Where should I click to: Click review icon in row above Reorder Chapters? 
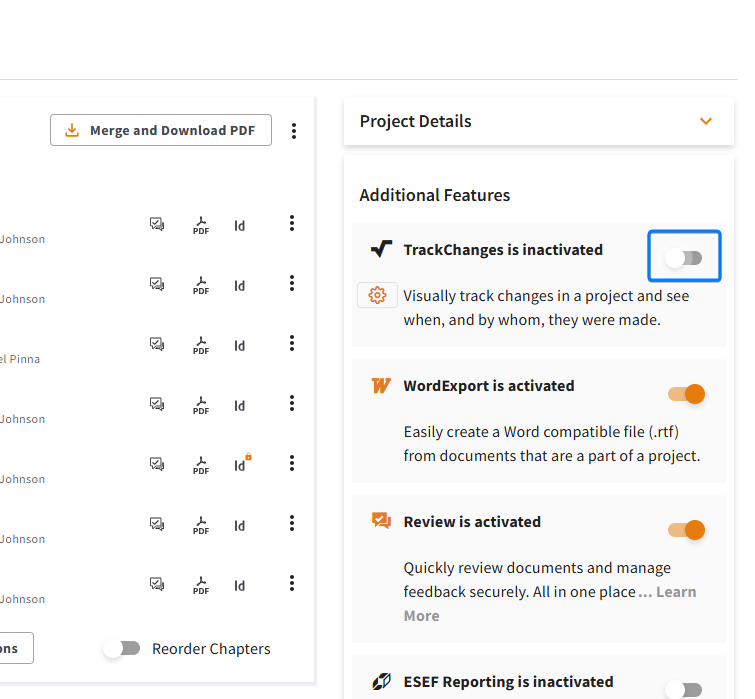(157, 584)
